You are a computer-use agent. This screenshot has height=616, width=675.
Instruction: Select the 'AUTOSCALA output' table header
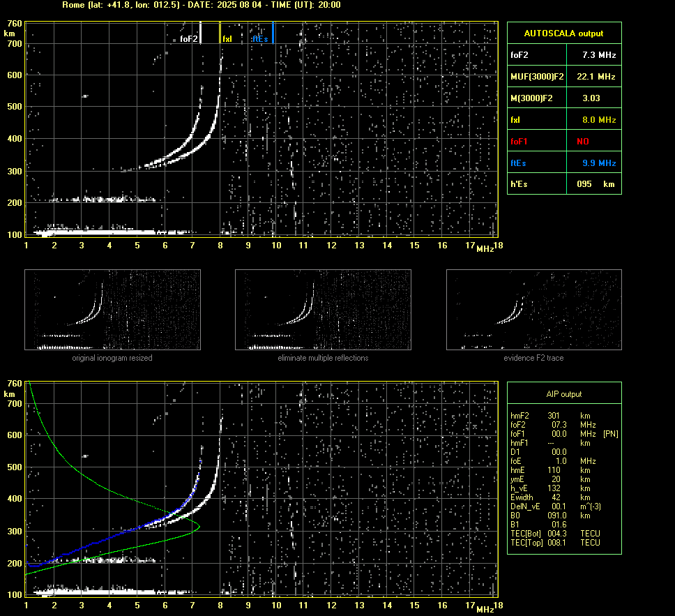click(564, 33)
